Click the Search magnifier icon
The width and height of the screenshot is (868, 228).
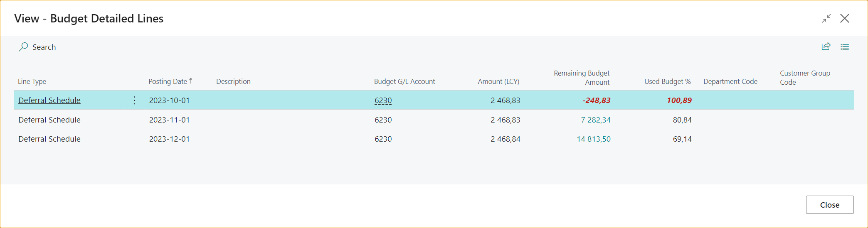(x=23, y=47)
